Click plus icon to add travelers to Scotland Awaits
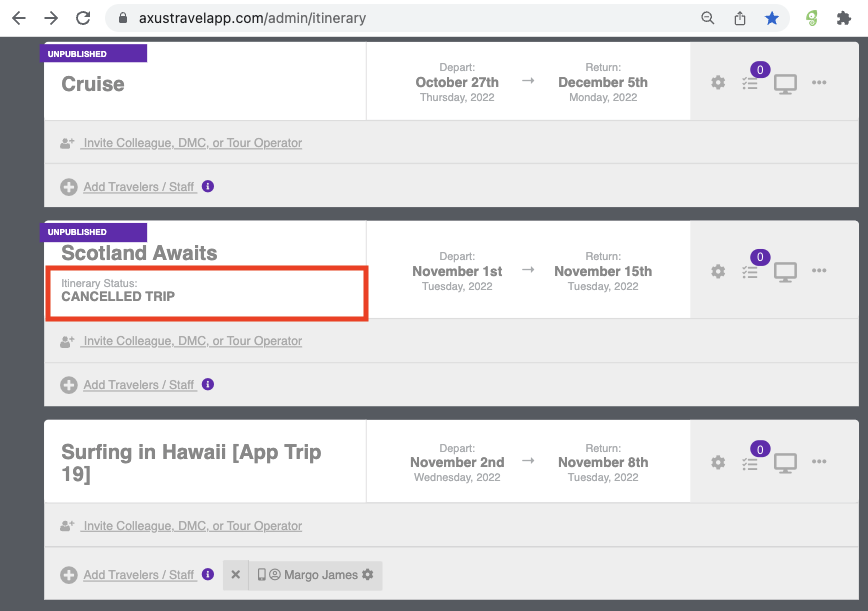The image size is (868, 611). [69, 385]
